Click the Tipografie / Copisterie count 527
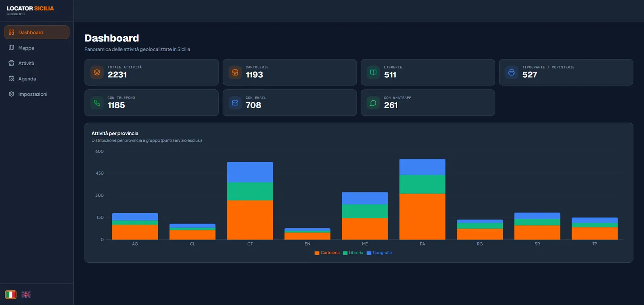 530,75
